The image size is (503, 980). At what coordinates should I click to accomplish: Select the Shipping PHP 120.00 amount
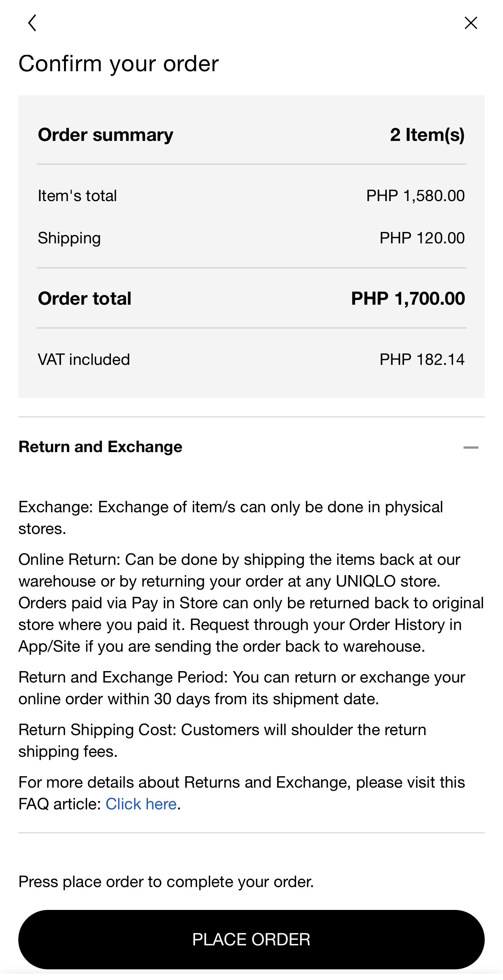point(422,238)
